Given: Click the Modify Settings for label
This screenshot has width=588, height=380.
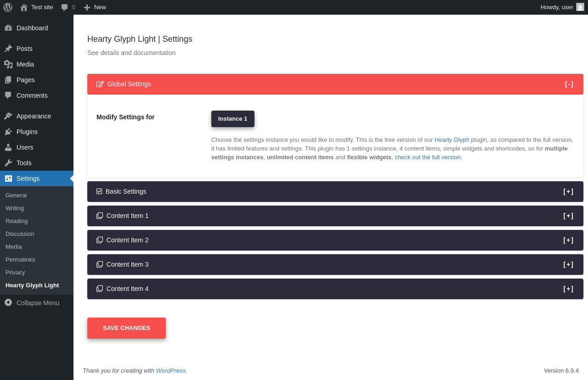Looking at the screenshot, I should pos(125,117).
